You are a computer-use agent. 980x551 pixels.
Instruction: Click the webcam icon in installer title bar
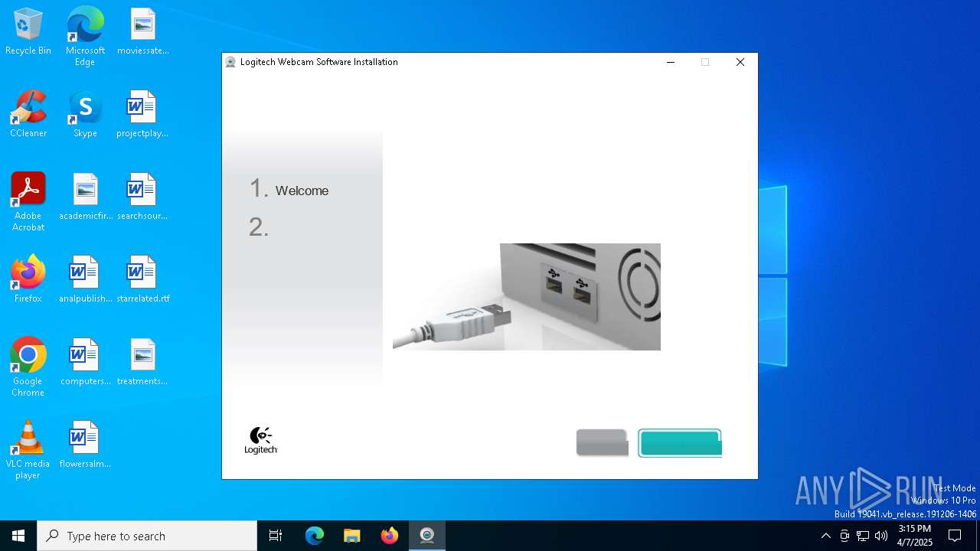[x=230, y=62]
